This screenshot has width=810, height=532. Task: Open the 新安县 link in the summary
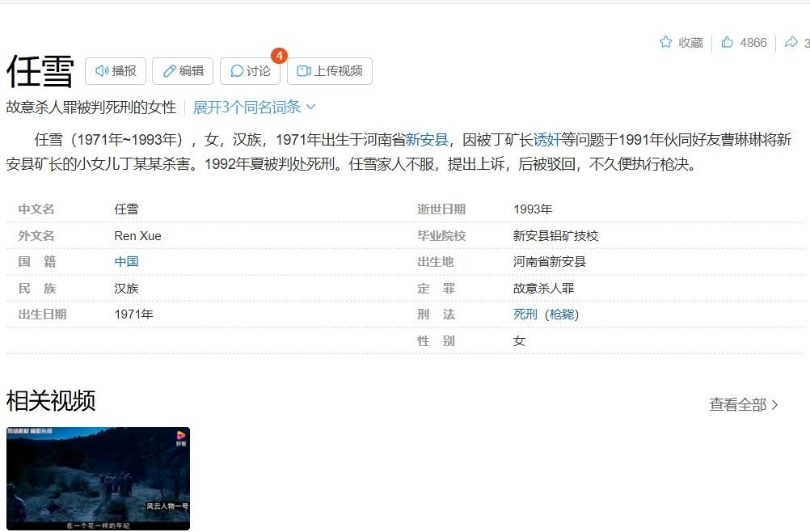coord(426,140)
